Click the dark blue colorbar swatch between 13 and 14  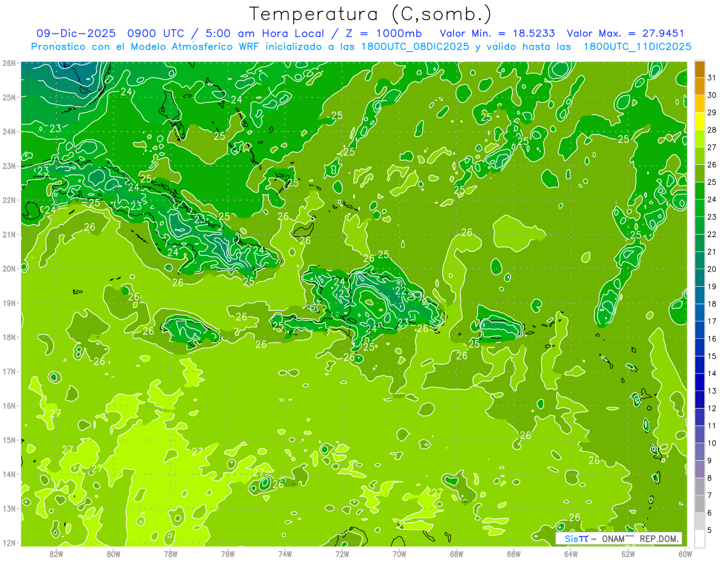pos(699,382)
